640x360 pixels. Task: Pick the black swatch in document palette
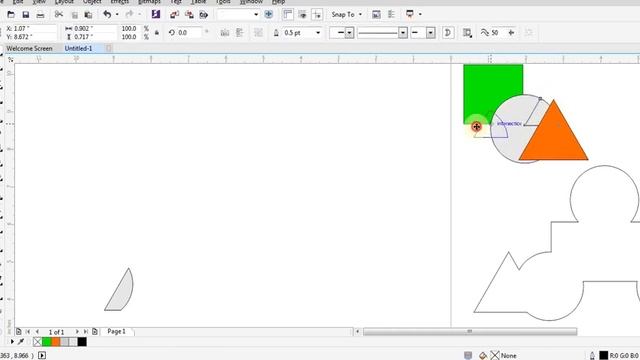[x=82, y=342]
